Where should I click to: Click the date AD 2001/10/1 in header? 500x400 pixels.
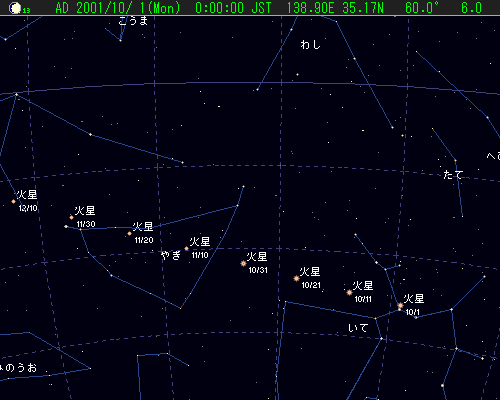pyautogui.click(x=118, y=8)
